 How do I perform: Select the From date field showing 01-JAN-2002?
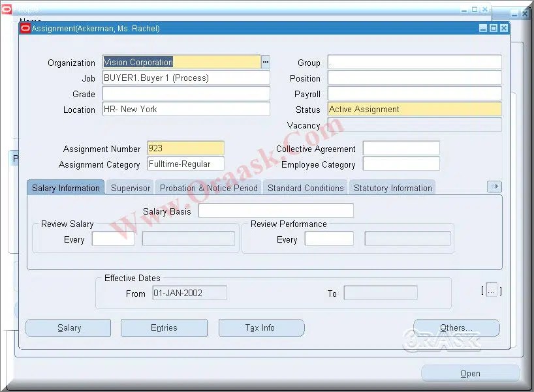point(189,294)
